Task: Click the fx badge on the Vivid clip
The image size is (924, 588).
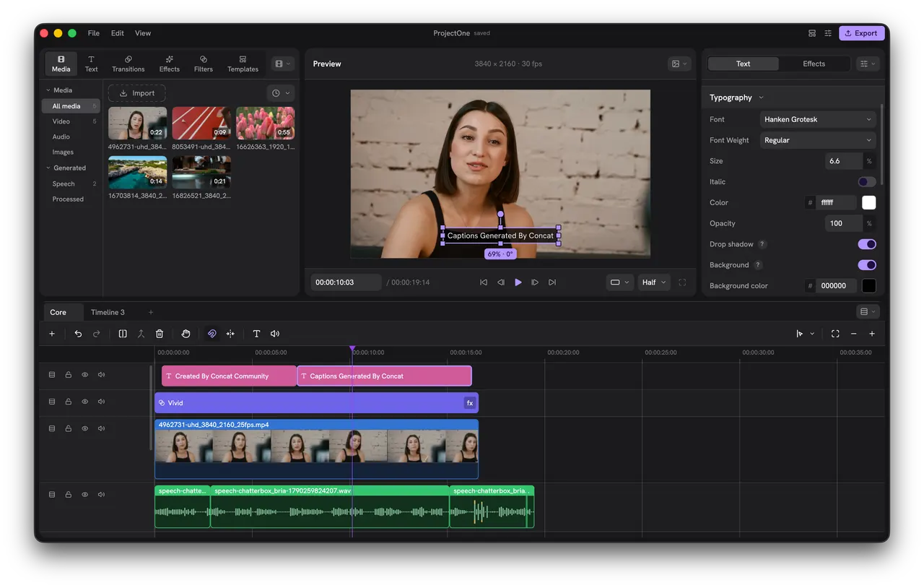Action: click(470, 403)
